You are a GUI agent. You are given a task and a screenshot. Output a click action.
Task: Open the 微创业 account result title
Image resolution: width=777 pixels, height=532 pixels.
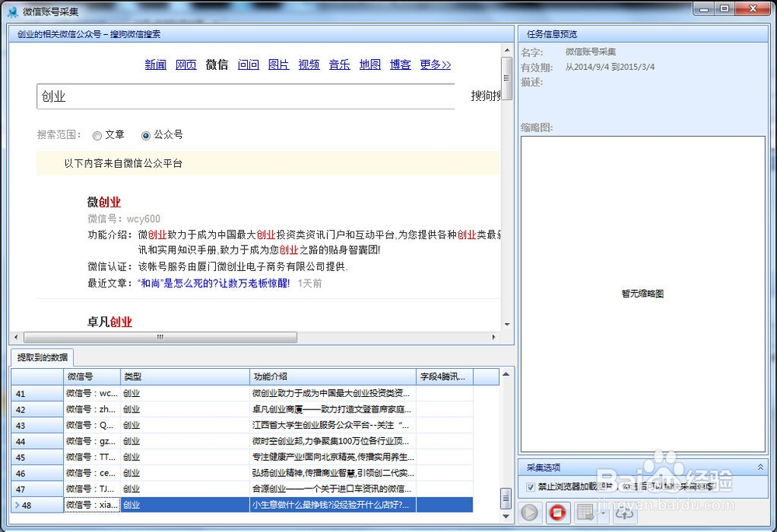click(104, 202)
